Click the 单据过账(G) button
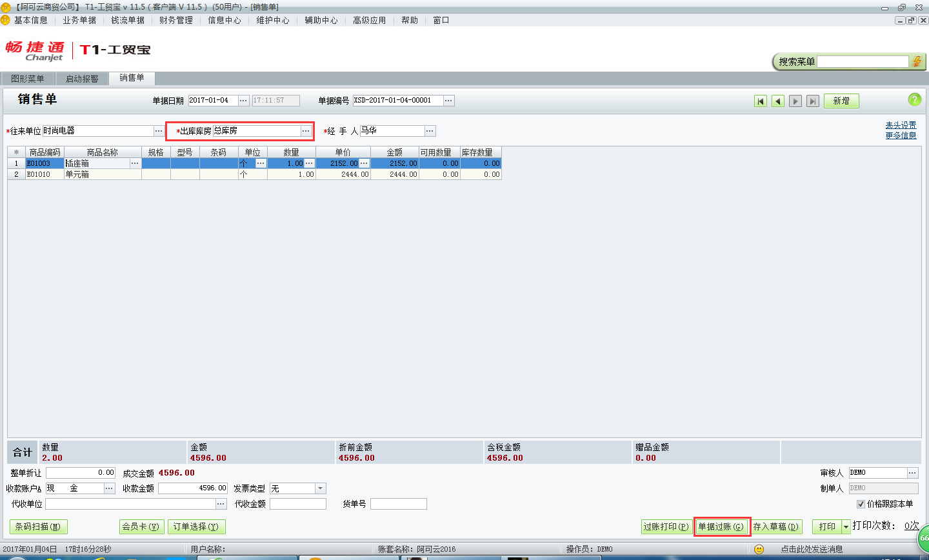The height and width of the screenshot is (560, 929). 721,526
